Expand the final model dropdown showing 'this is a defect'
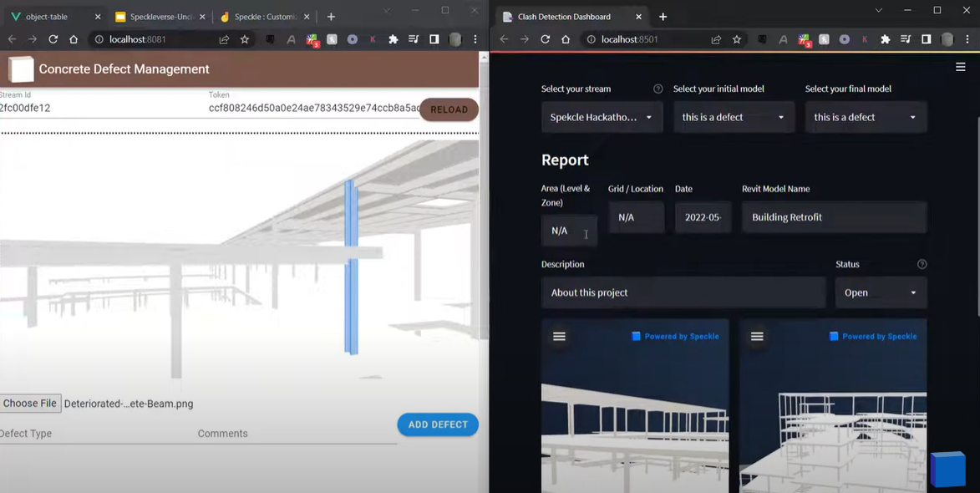This screenshot has height=493, width=980. 866,117
